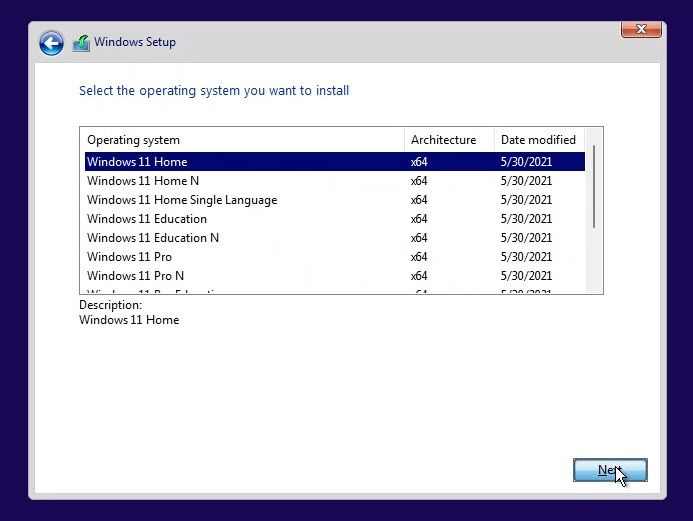Go back with the blue arrow button
The width and height of the screenshot is (693, 521).
click(x=51, y=43)
